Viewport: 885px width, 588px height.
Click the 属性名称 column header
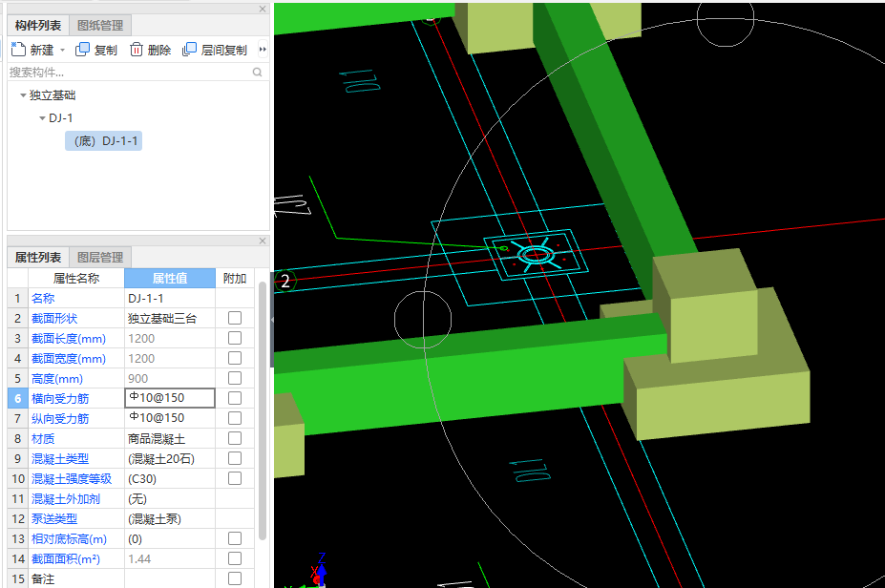76,278
